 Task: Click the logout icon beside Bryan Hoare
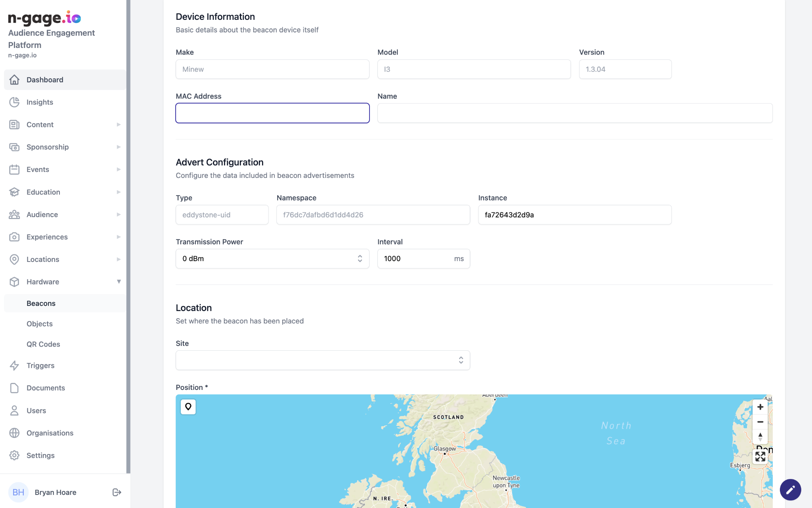click(117, 492)
